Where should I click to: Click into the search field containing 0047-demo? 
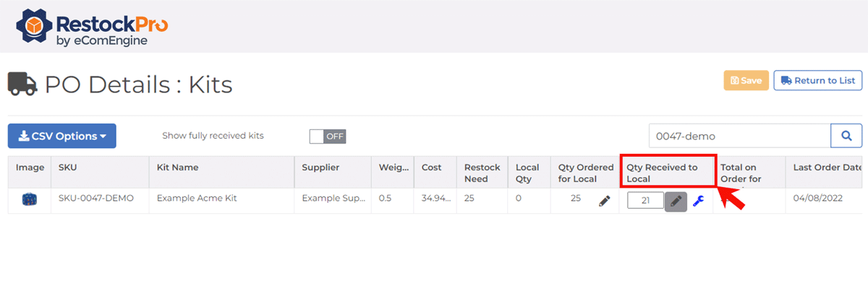pos(739,136)
